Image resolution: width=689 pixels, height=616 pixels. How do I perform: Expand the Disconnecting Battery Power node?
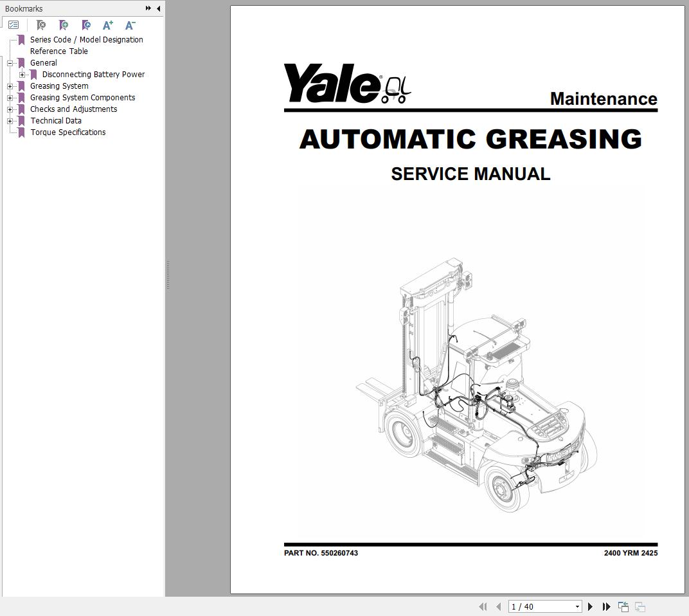tap(22, 75)
